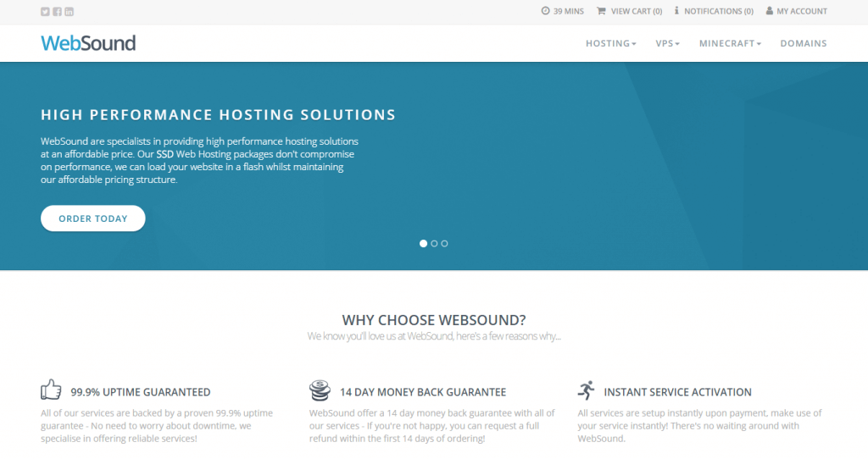Switch to the third carousel slide dot
Screen dimensions: 868x459
(444, 243)
